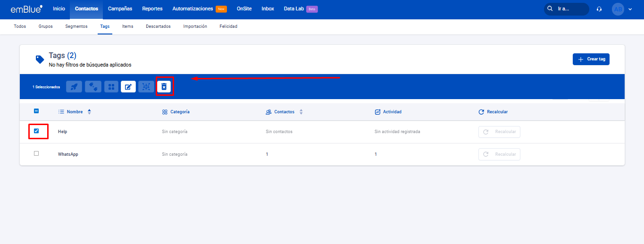Open the Campañas menu
The width and height of the screenshot is (644, 244).
[x=120, y=9]
